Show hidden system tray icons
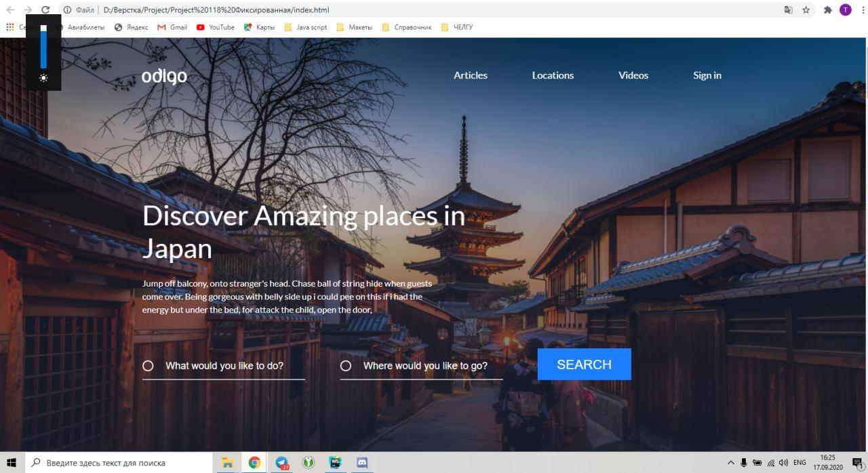Image resolution: width=868 pixels, height=473 pixels. [x=730, y=463]
